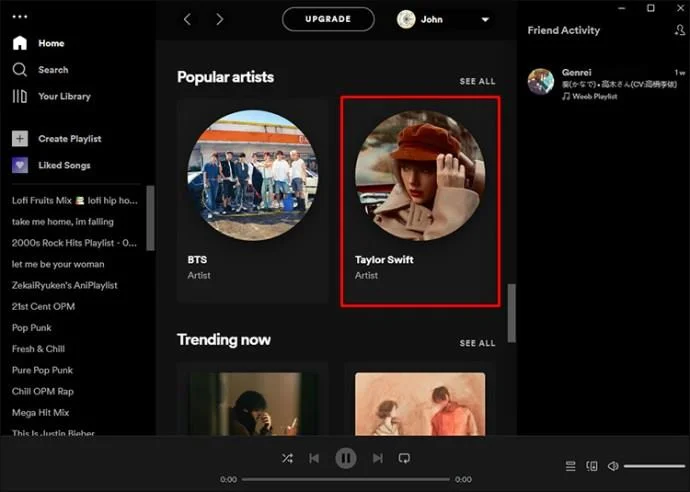Screen dimensions: 690x492
Task: Open the play queue icon
Action: pos(570,466)
